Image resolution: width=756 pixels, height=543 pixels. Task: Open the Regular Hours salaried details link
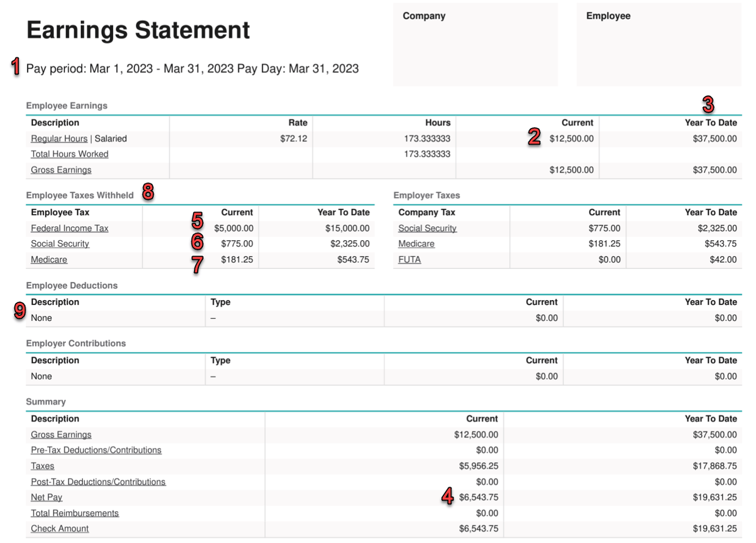[x=59, y=138]
